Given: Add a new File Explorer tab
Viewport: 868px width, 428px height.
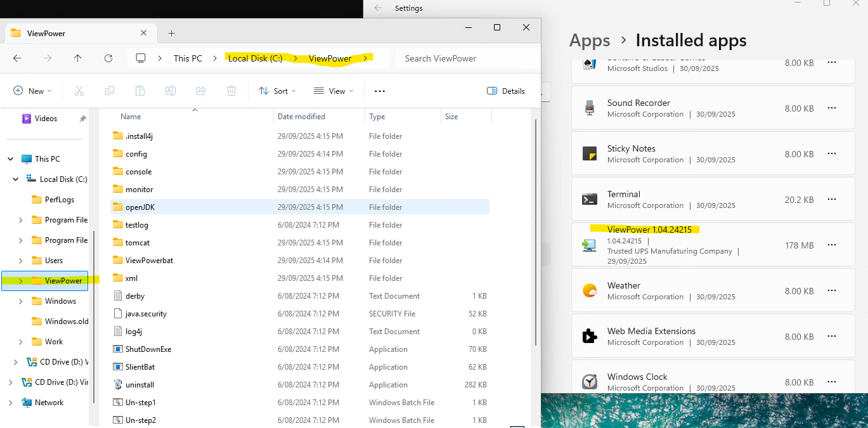Looking at the screenshot, I should (x=171, y=33).
